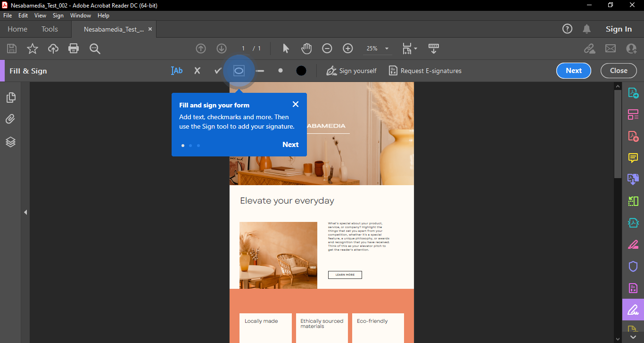The width and height of the screenshot is (644, 343).
Task: Switch to the Tools tab
Action: click(x=50, y=29)
